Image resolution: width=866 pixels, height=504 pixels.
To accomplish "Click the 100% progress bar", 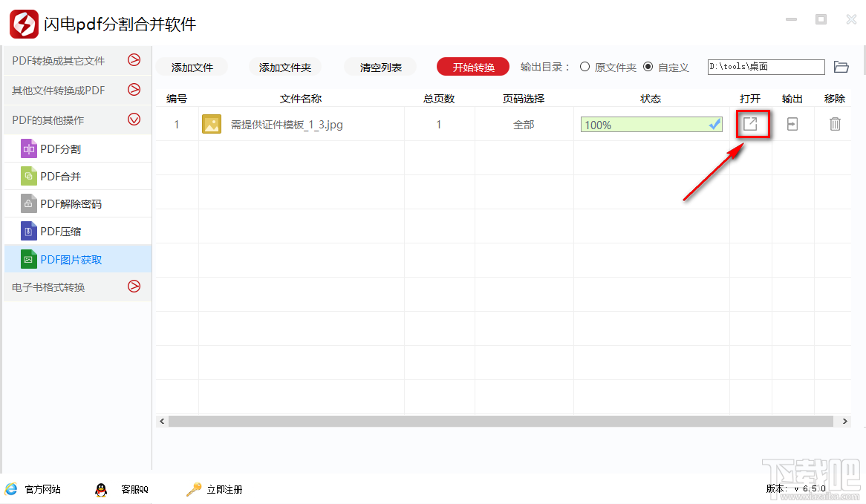I will point(639,124).
